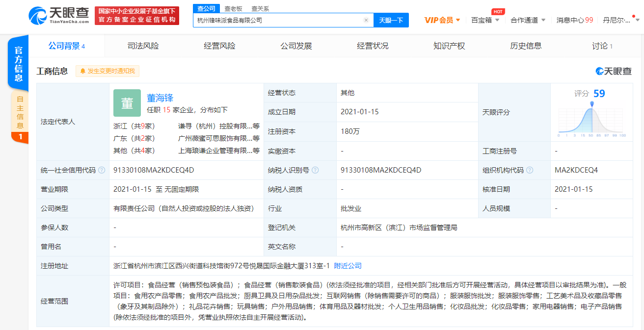The image size is (644, 330).
Task: Switch to the 知识产权 tab
Action: [x=449, y=46]
